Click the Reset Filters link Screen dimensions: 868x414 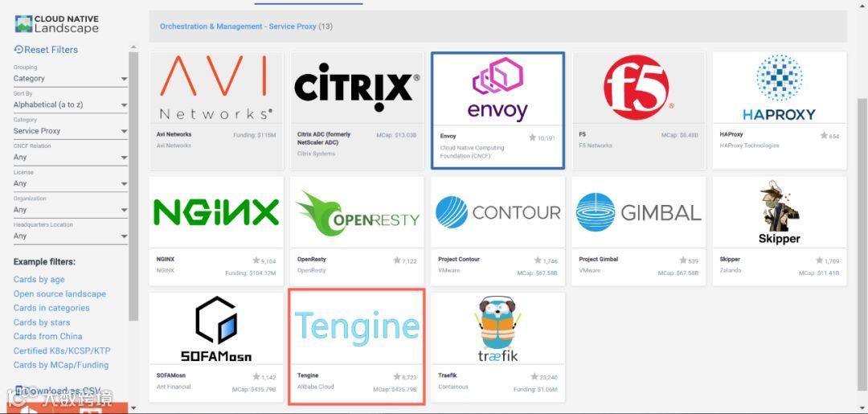46,50
